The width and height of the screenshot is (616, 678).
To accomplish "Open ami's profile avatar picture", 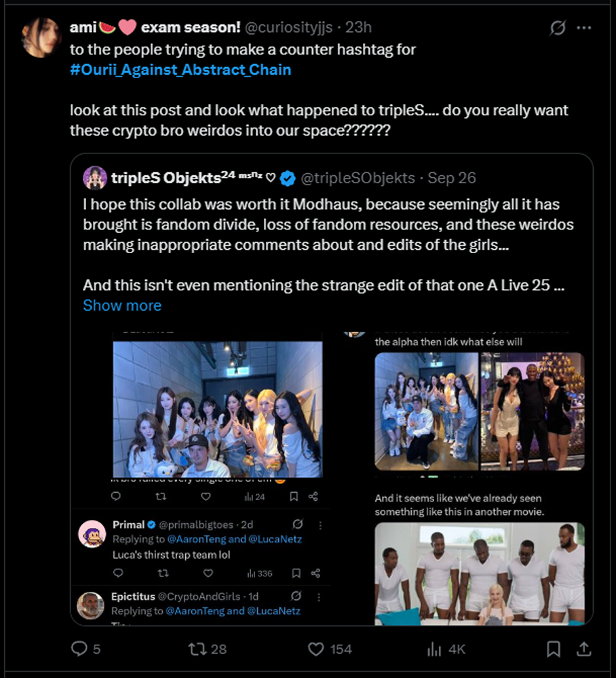I will coord(41,37).
